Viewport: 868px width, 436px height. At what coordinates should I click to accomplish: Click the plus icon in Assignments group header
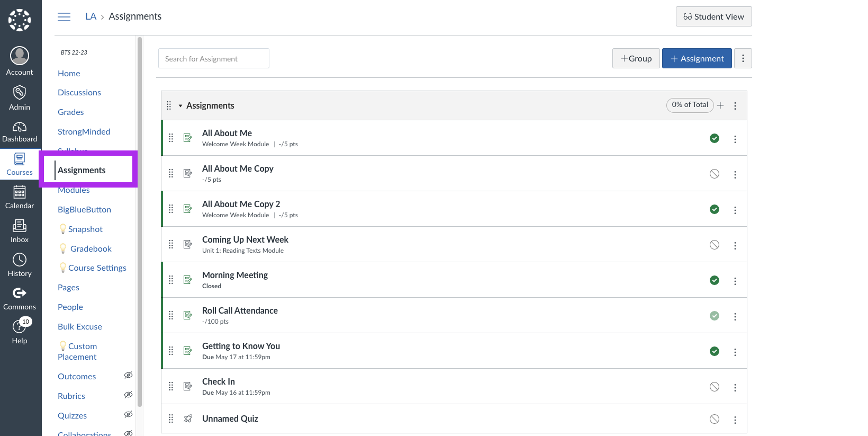[x=720, y=105]
